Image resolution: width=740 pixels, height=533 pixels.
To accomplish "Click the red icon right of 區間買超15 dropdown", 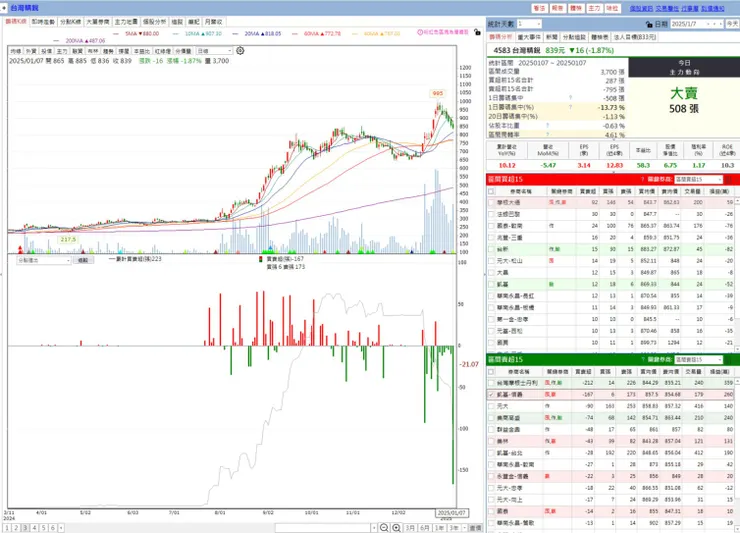I will tap(729, 179).
